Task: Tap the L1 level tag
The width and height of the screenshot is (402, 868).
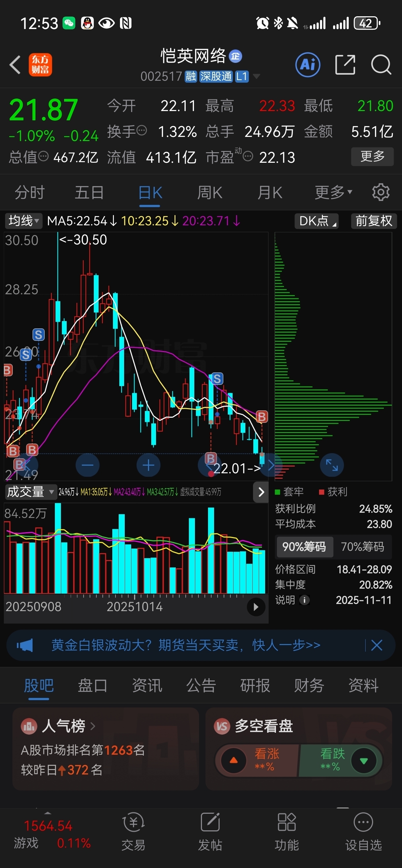Action: coord(242,77)
